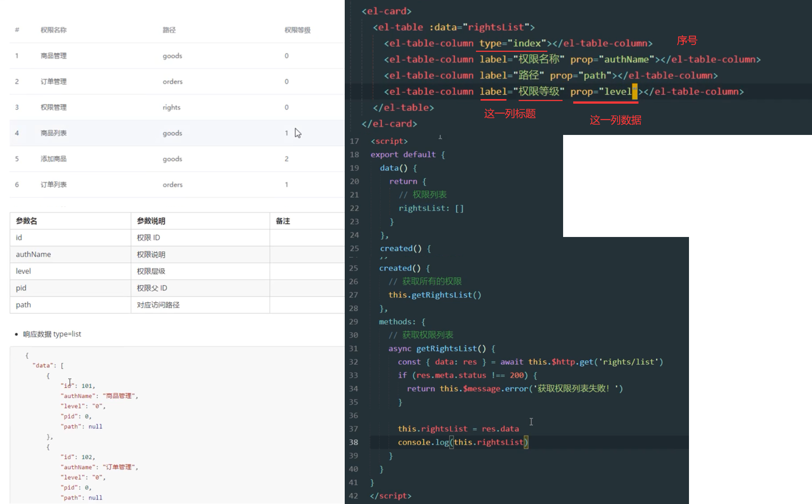Click the :data="rightsList" attribute in the template
This screenshot has height=504, width=812.
[479, 27]
